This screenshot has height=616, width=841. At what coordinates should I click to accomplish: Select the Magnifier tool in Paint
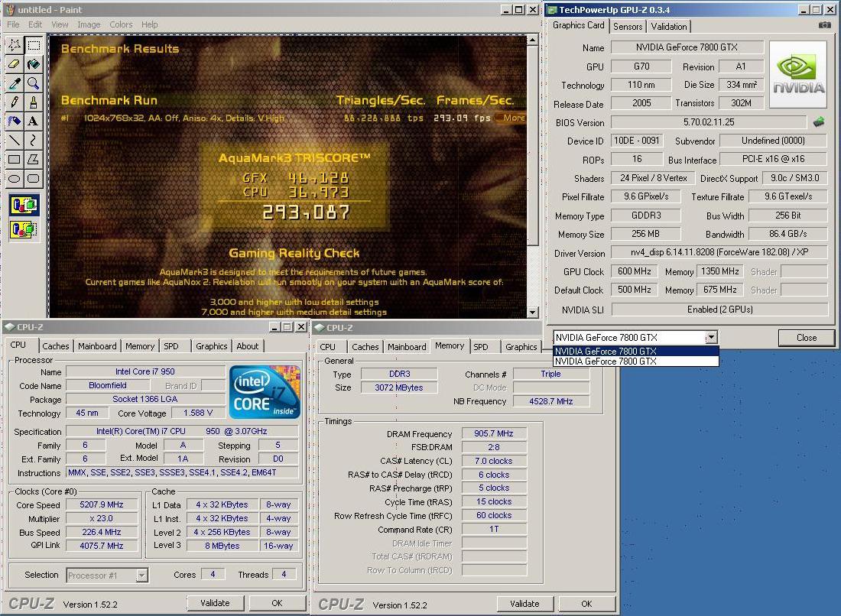coord(33,83)
